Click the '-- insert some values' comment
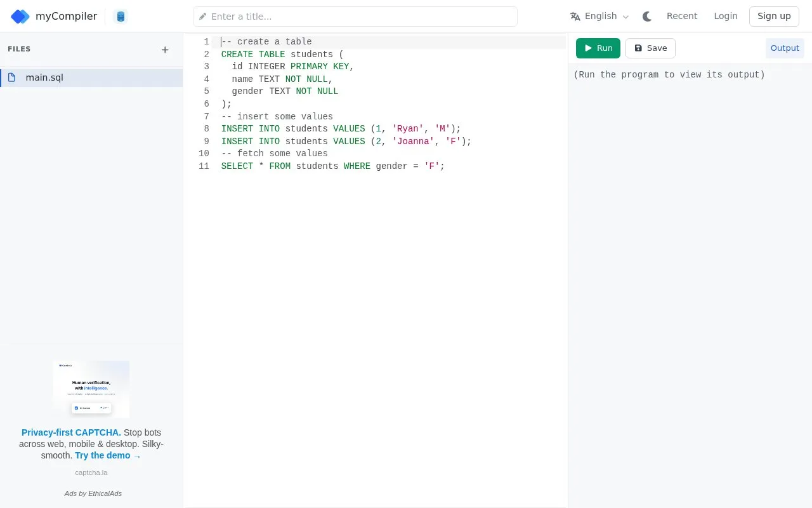The height and width of the screenshot is (508, 812). click(x=277, y=117)
